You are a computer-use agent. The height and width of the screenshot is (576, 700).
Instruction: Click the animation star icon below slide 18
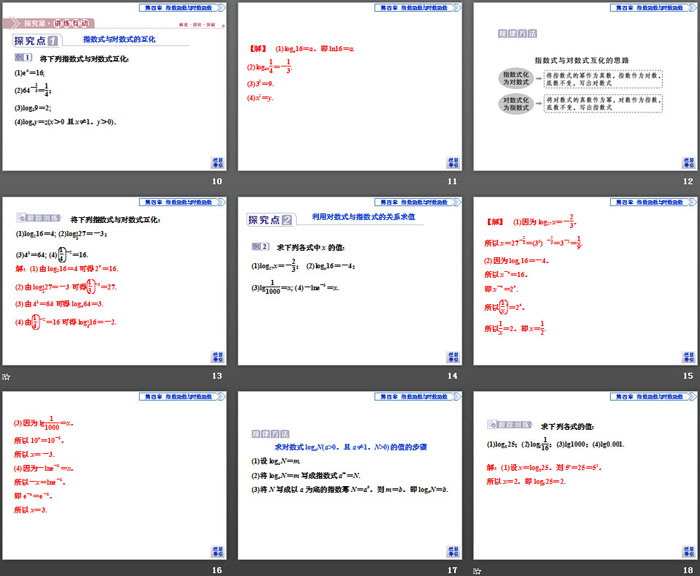pyautogui.click(x=478, y=570)
